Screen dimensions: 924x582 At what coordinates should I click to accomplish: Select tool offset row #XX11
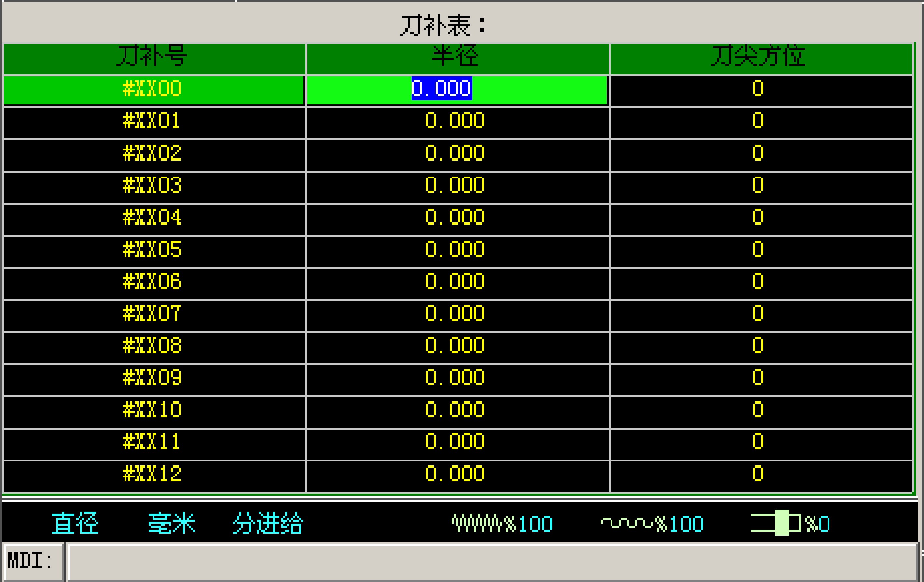click(x=154, y=445)
